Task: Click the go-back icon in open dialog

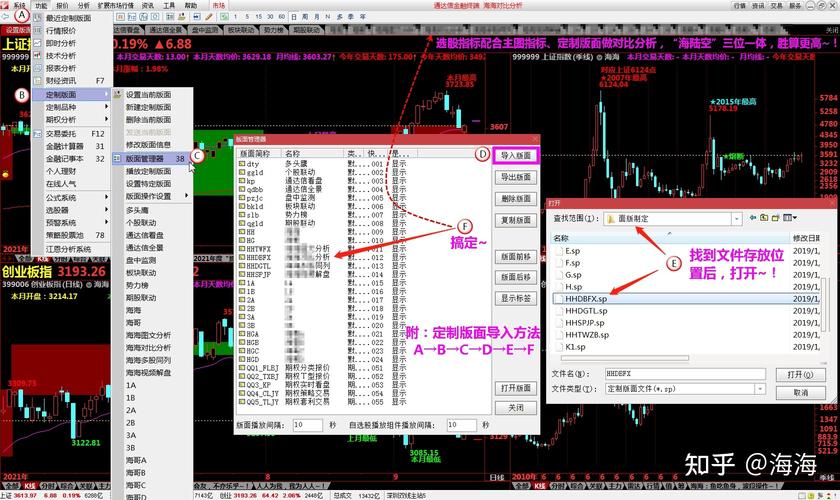Action: (x=753, y=218)
